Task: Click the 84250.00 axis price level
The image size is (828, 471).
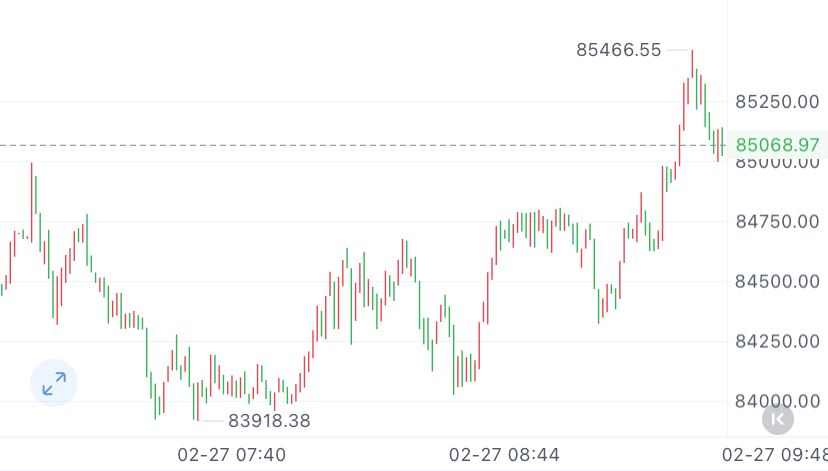Action: 777,341
